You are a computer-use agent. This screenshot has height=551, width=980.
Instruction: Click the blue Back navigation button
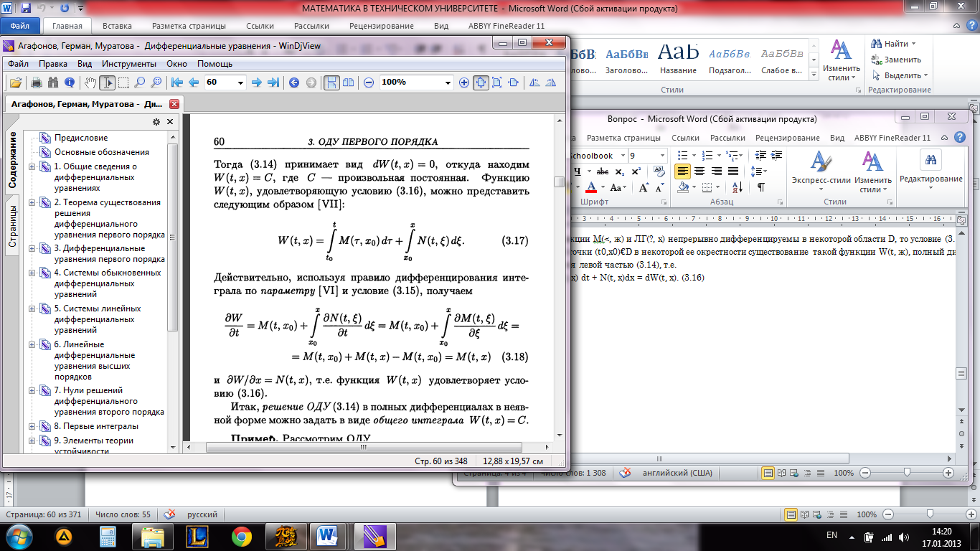pyautogui.click(x=294, y=83)
